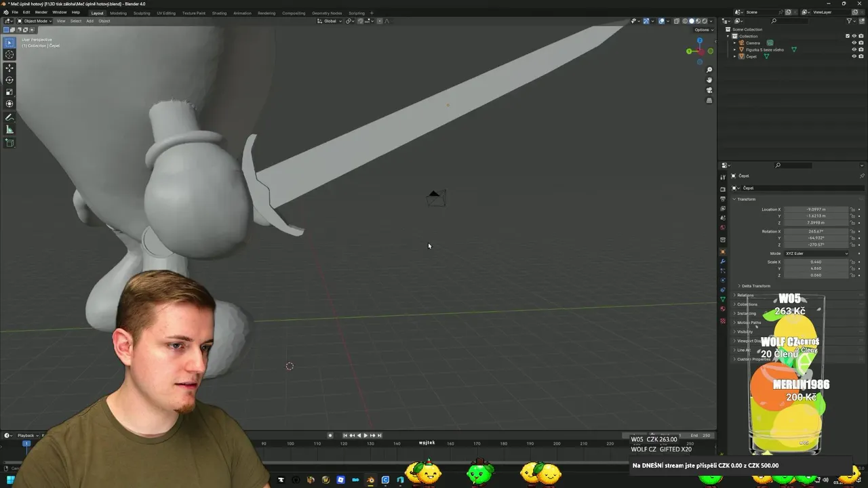This screenshot has height=488, width=868.
Task: Pin the Čepel properties panel
Action: tap(862, 176)
